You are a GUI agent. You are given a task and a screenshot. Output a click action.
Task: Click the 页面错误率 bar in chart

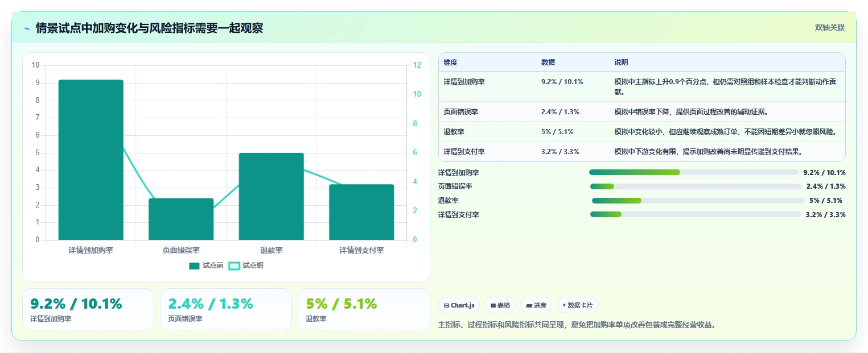click(x=181, y=219)
